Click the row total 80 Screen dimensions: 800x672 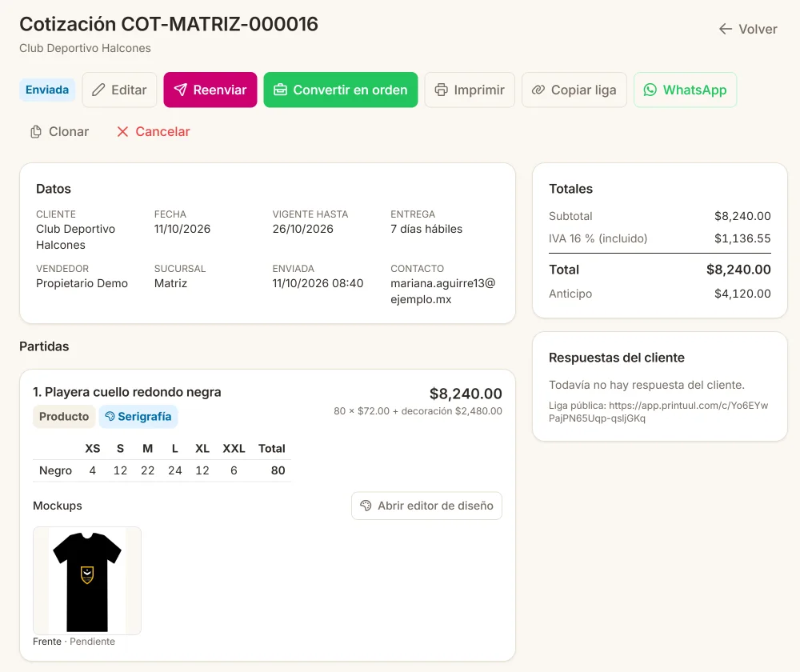point(278,470)
